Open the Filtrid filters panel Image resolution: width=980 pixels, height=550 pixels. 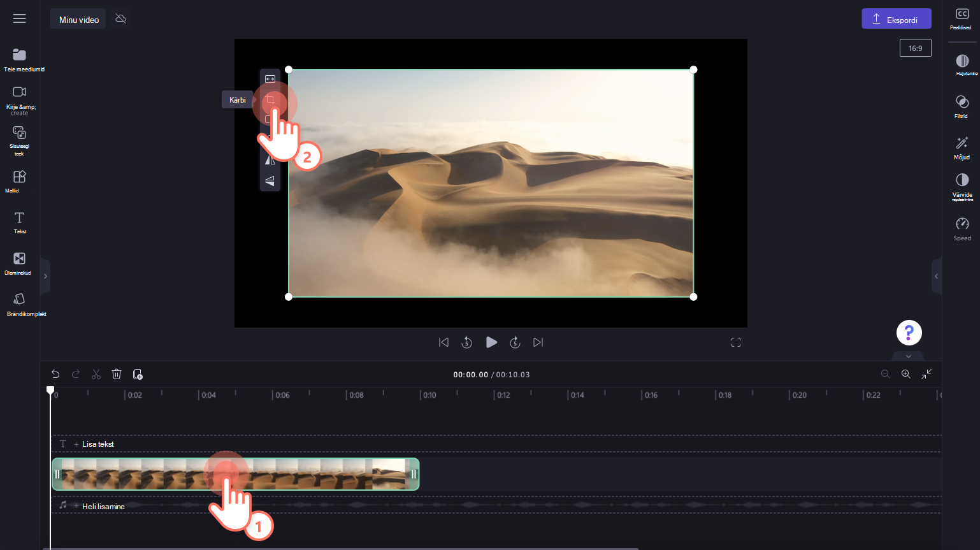(962, 106)
